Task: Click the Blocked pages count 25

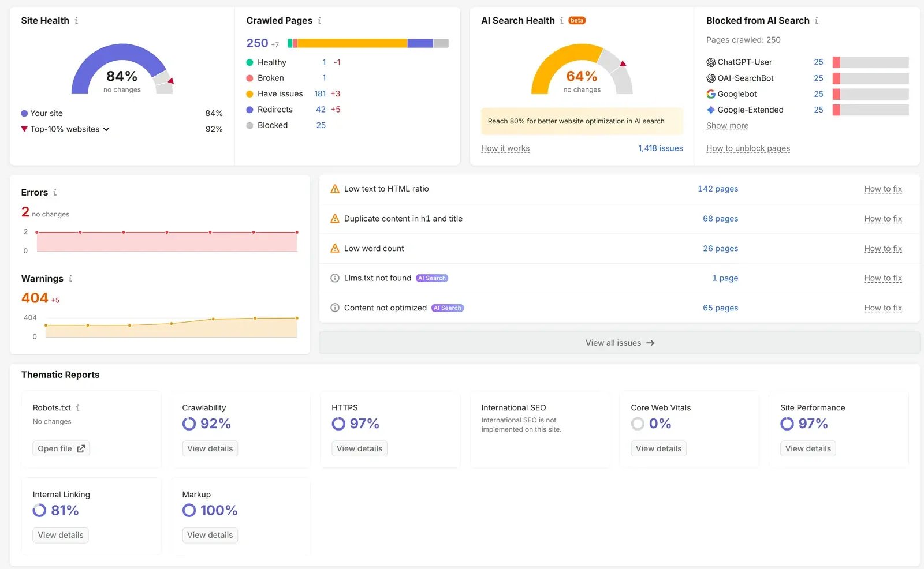Action: (321, 125)
